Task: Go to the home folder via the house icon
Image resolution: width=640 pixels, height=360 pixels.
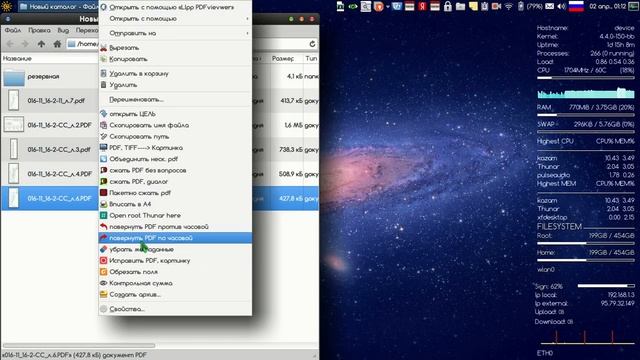Action: [57, 44]
